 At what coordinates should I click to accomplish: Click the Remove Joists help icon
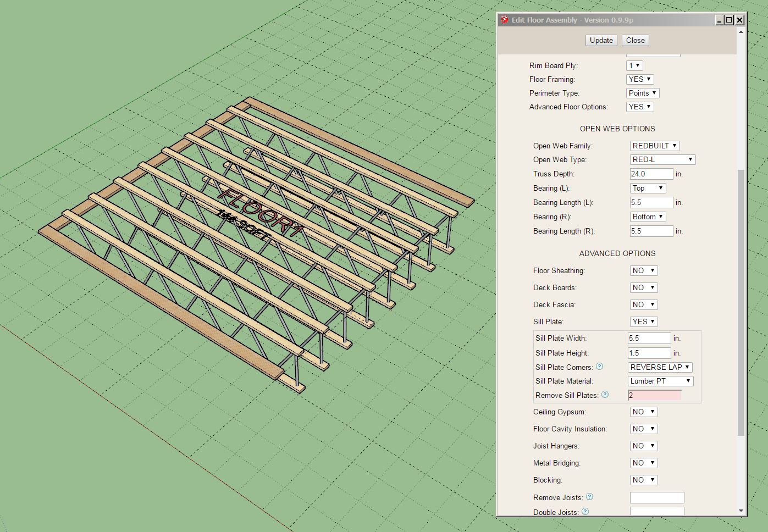589,497
